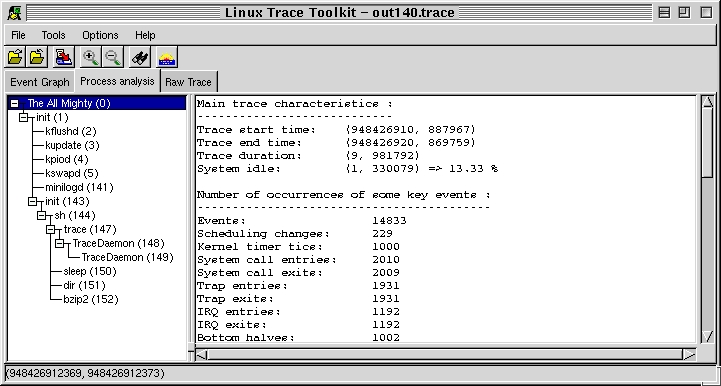This screenshot has width=721, height=386.
Task: Zoom out with the minus magnifier
Action: [x=113, y=58]
